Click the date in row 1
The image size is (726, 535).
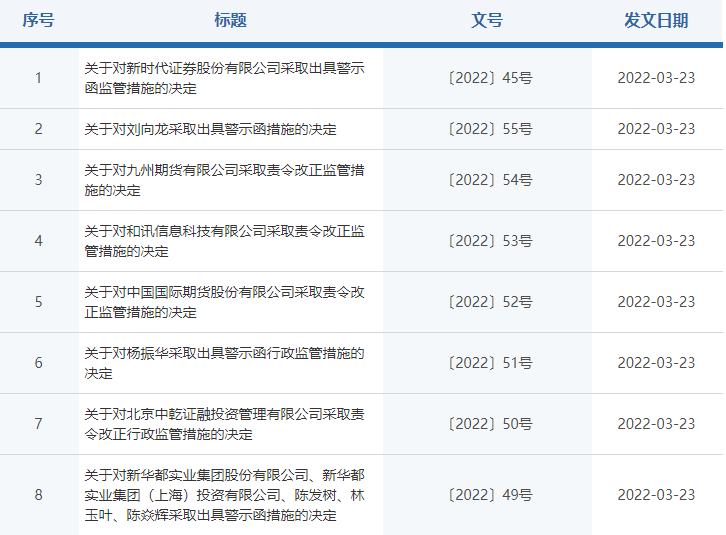click(x=657, y=78)
